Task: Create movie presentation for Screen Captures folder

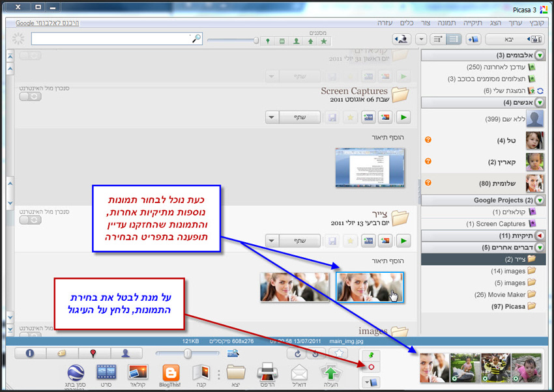Action: coord(368,117)
